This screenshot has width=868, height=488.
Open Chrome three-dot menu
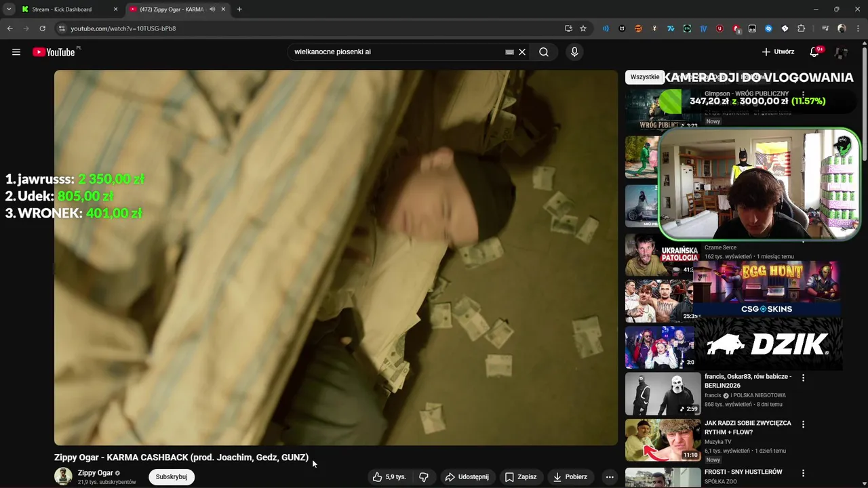[x=858, y=28]
